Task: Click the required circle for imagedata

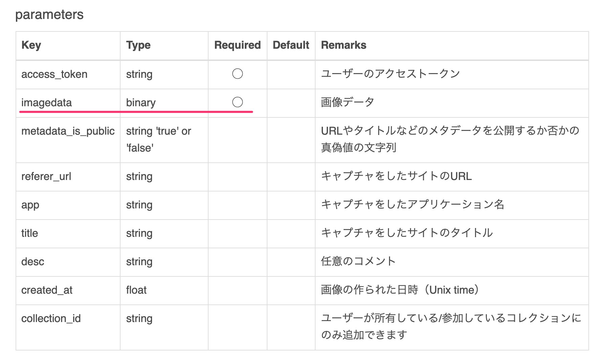Action: 237,102
